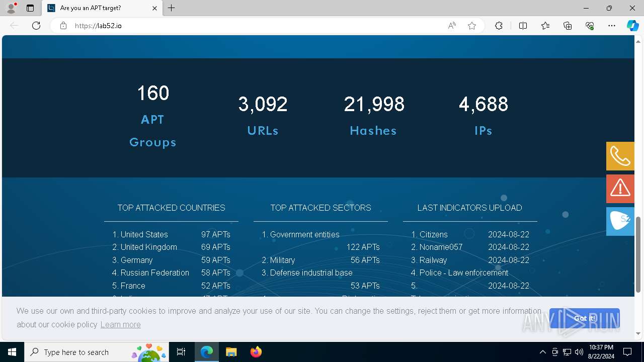This screenshot has height=362, width=644.
Task: Open the taskbar clock and date
Action: click(601, 352)
